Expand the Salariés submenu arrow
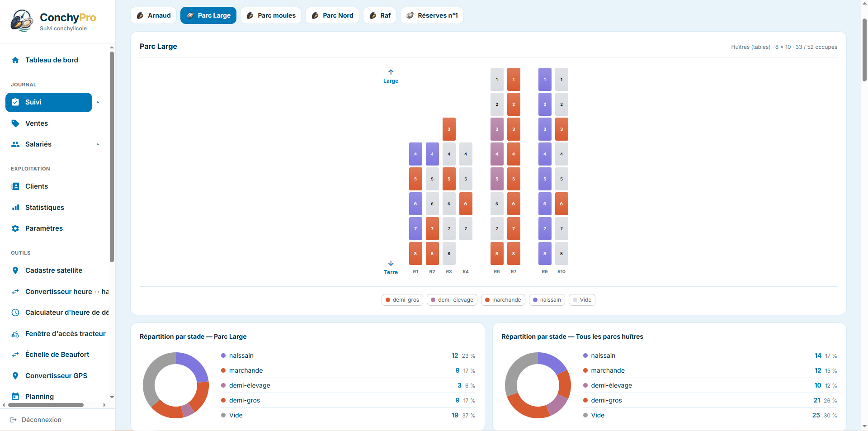Image resolution: width=868 pixels, height=431 pixels. click(x=98, y=144)
